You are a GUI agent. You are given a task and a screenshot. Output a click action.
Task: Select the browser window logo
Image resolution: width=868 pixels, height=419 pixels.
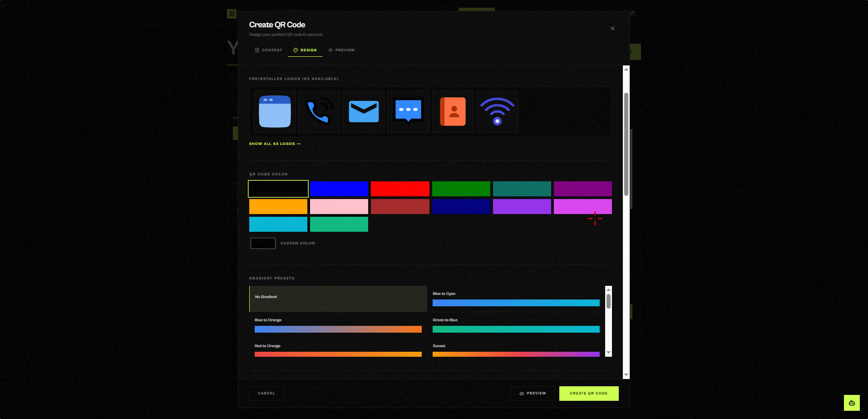274,112
